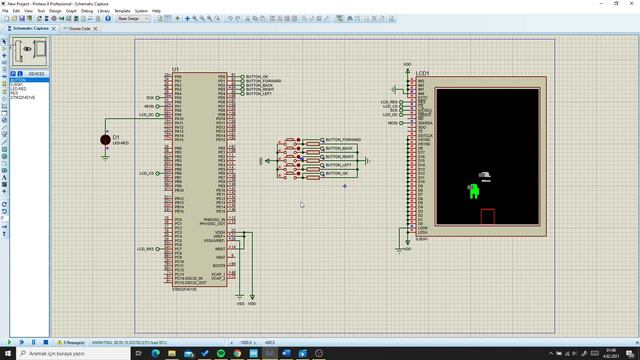Click the D1 LED-RED component on schematic
Image resolution: width=640 pixels, height=360 pixels.
point(105,140)
